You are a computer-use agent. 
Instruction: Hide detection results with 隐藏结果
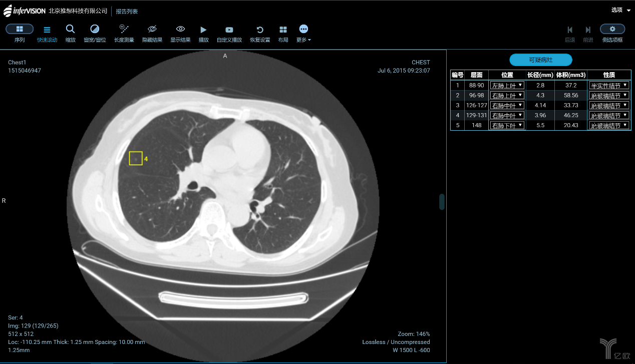click(152, 30)
